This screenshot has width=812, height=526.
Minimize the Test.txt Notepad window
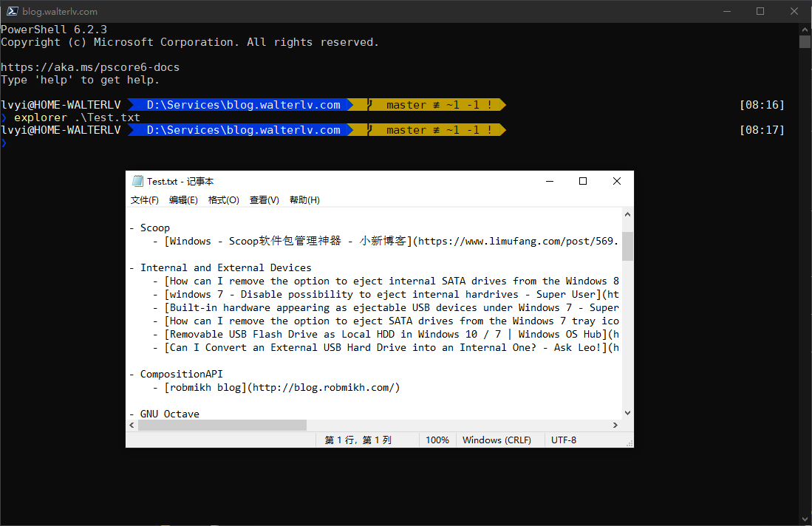[549, 181]
